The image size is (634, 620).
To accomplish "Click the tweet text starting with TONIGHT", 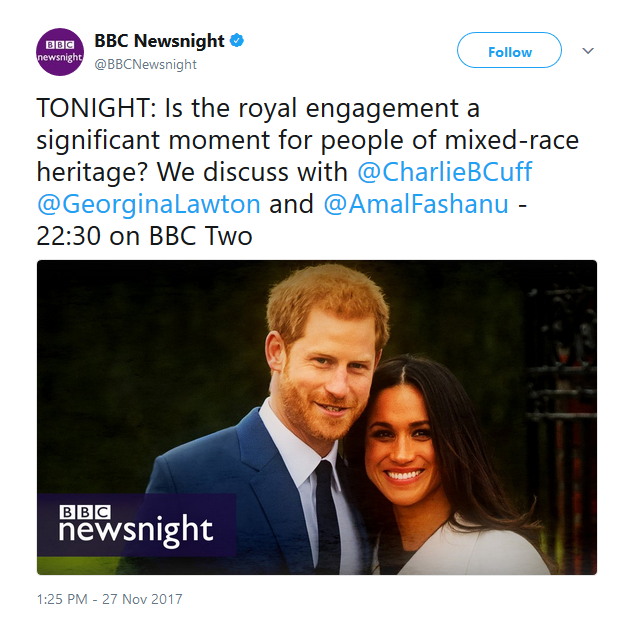I will pos(308,172).
